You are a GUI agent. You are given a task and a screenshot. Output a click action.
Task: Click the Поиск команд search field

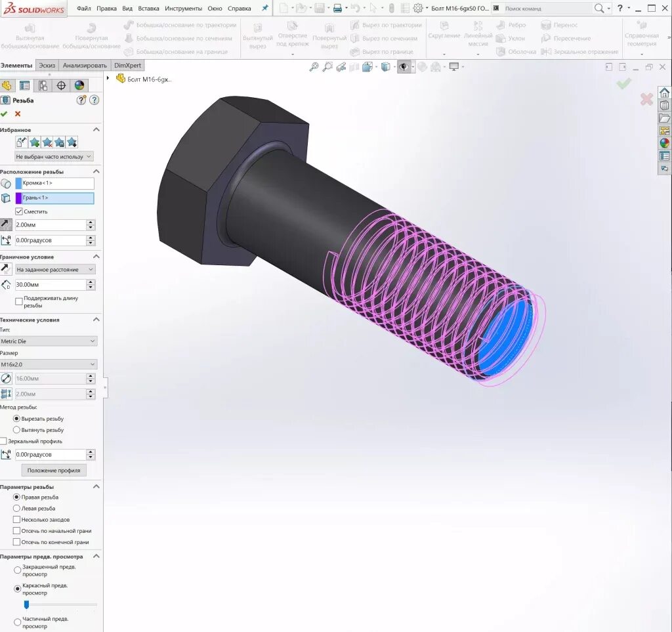(547, 8)
